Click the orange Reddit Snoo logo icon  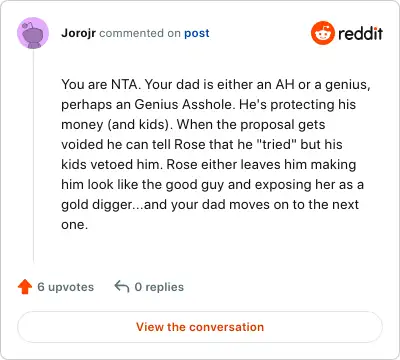click(x=322, y=33)
